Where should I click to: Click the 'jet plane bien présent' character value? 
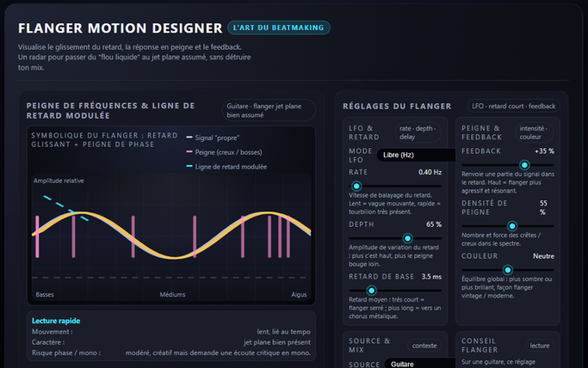coord(277,342)
